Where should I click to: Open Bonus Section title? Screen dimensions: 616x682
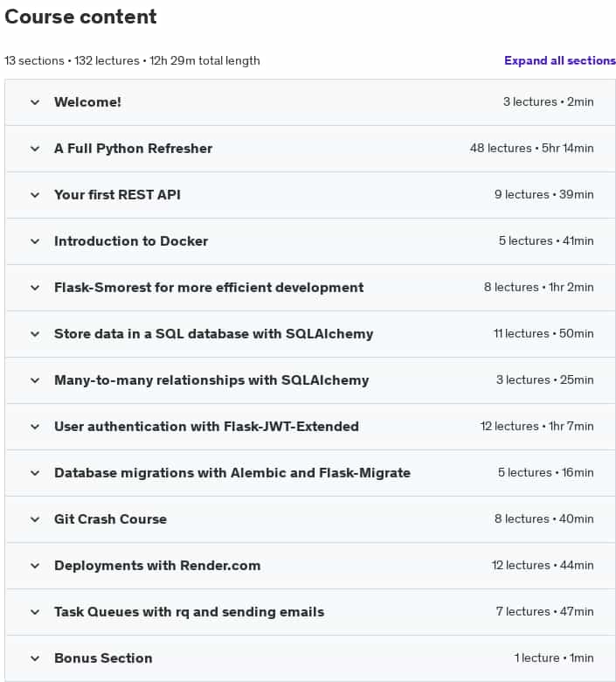tap(103, 658)
